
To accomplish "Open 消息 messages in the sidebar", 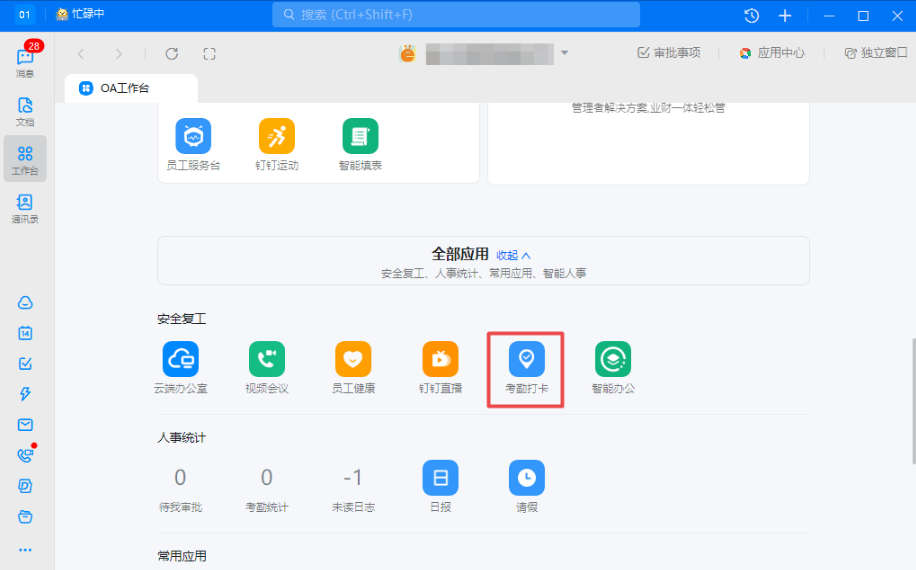I will click(25, 62).
